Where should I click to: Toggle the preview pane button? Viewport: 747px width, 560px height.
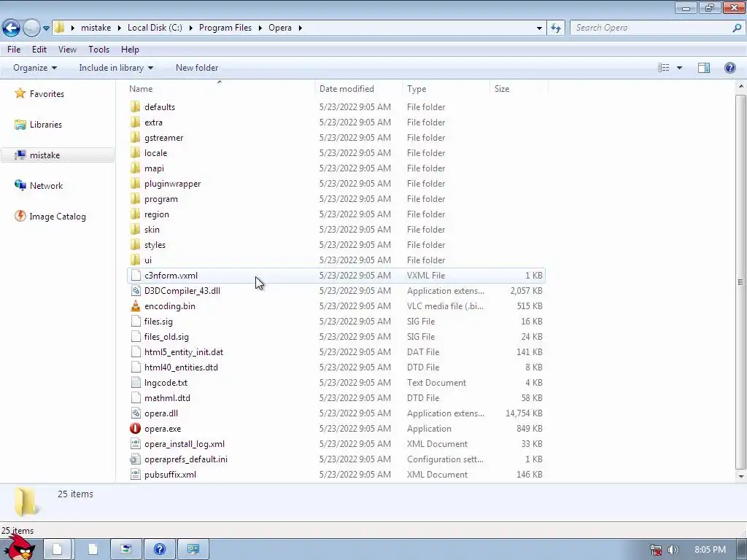coord(704,68)
